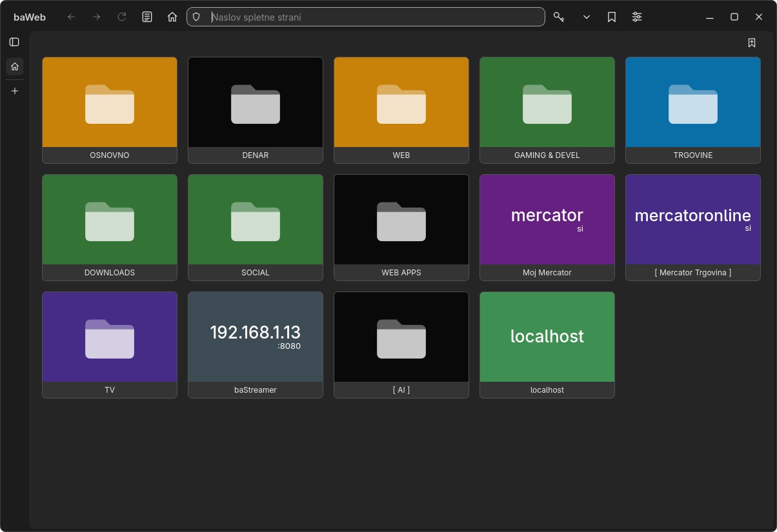Open the OSNOVNO folder tile

tap(110, 110)
